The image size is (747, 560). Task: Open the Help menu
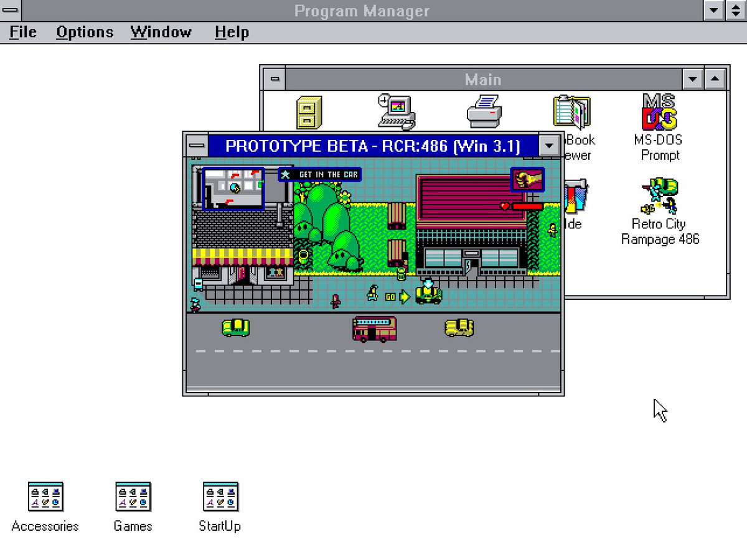point(232,32)
